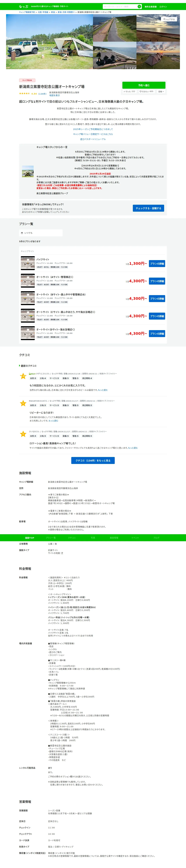
Task: Click クチコミ（134件）をもっと見る button
Action: (93, 461)
